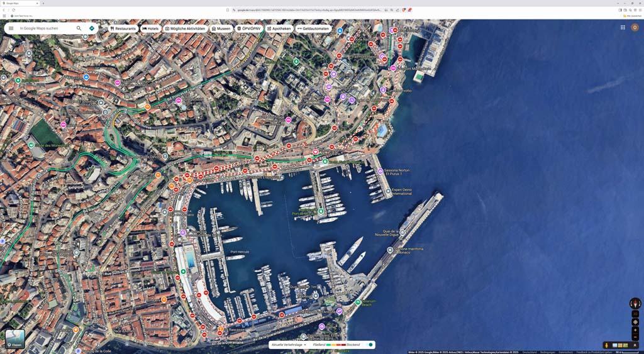Screen dimensions: 644x354
Task: Click the Google account avatar
Action: (635, 28)
